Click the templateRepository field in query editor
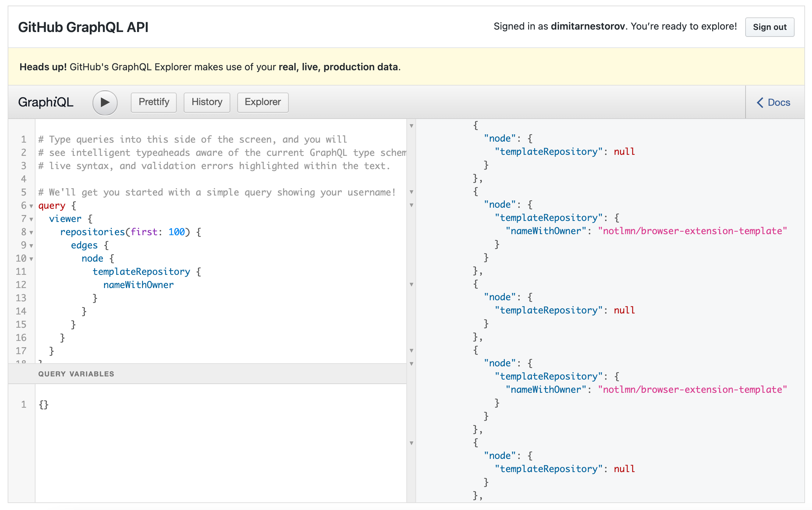812x510 pixels. [x=141, y=272]
